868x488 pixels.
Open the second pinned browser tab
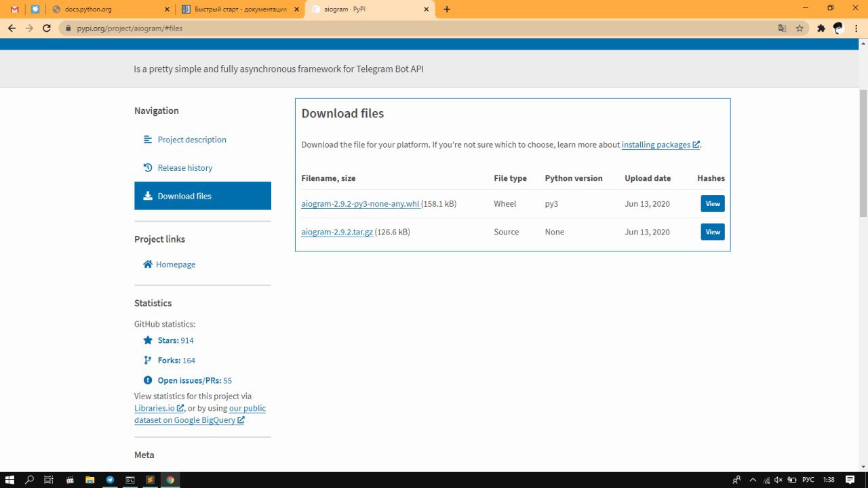(35, 9)
